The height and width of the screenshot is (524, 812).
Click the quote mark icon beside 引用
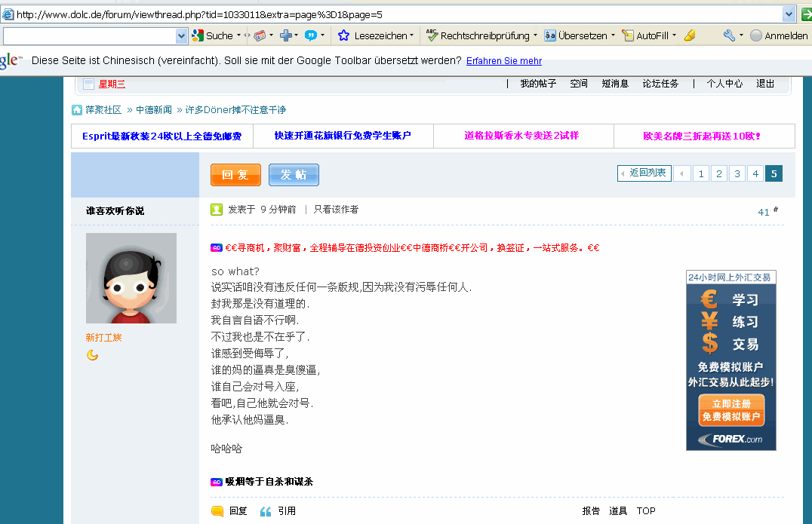(x=266, y=511)
